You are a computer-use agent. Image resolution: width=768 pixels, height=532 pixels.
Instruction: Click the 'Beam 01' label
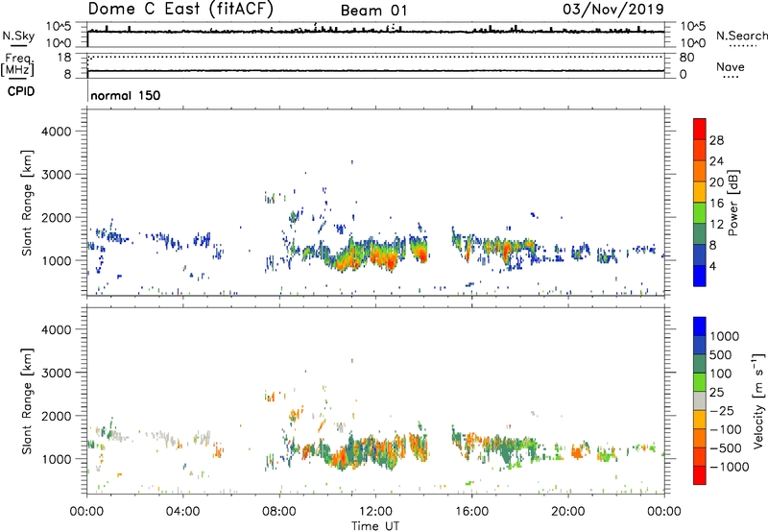[373, 11]
